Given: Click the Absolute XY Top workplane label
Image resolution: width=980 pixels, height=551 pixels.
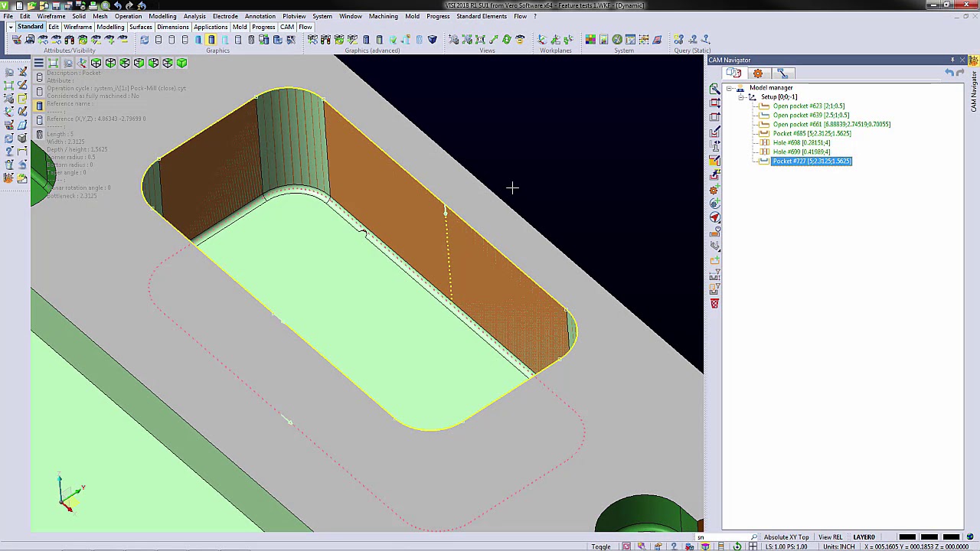Looking at the screenshot, I should [x=786, y=537].
